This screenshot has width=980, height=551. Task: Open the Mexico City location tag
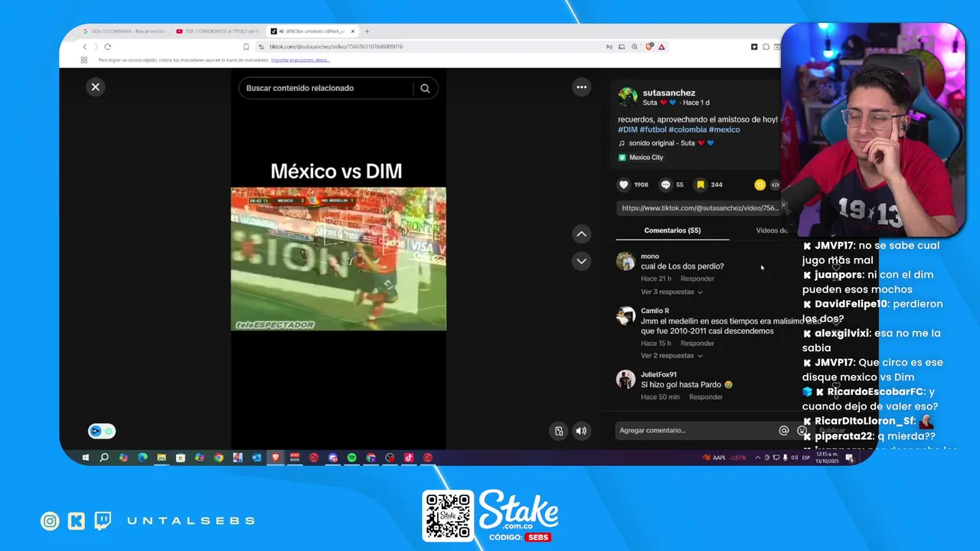point(641,158)
